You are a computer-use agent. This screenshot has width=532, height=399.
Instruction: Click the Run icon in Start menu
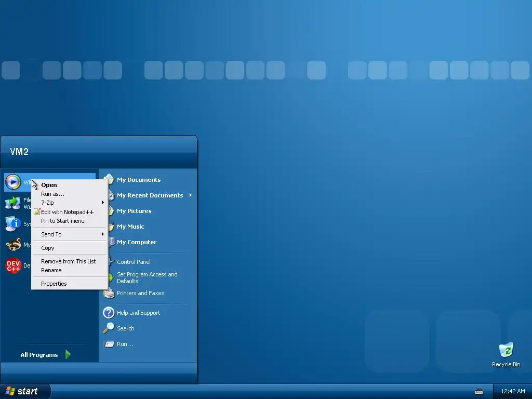click(x=109, y=344)
